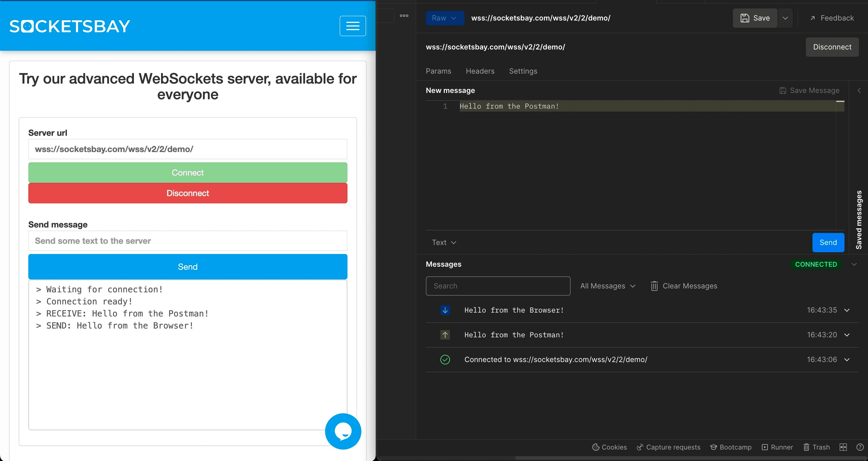Image resolution: width=868 pixels, height=461 pixels.
Task: Click the 16:43:06 timestamp
Action: [822, 360]
